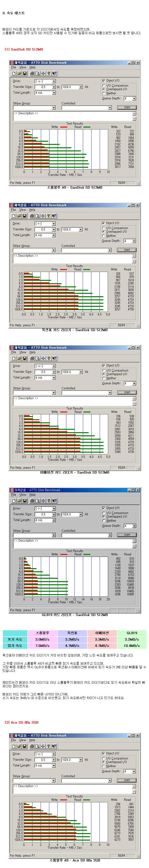149x868 pixels.
Task: Click Start button in the [-i-] drive window
Action: pyautogui.click(x=127, y=250)
